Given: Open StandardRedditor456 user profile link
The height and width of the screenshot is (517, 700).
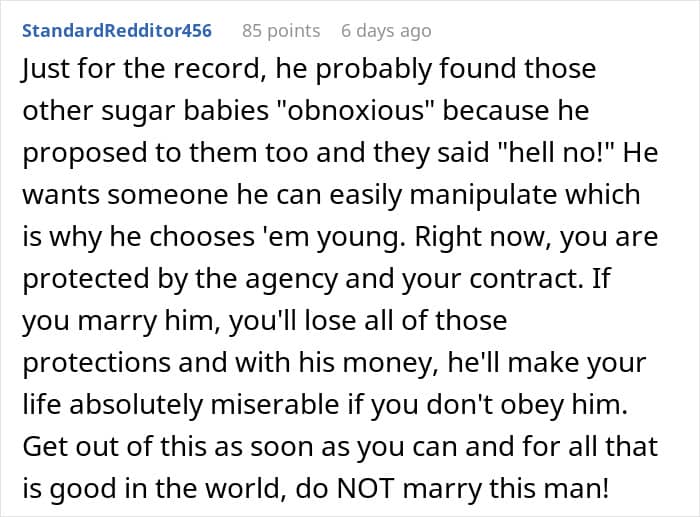Looking at the screenshot, I should [x=116, y=30].
